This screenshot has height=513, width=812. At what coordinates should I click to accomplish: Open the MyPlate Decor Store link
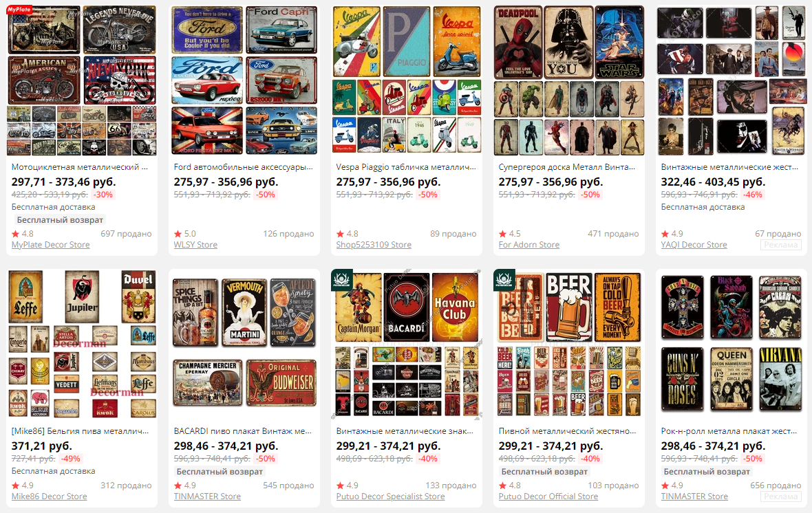tap(50, 245)
